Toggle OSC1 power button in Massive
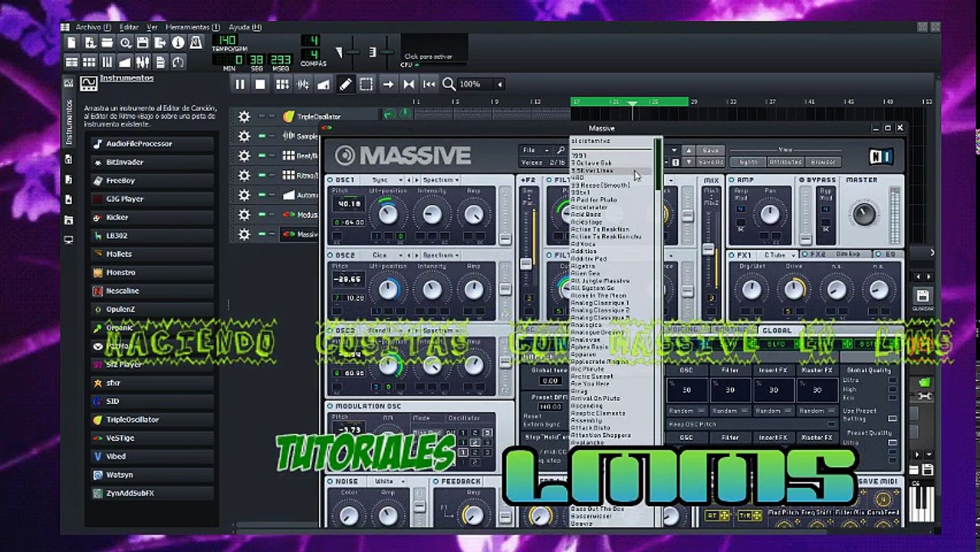Image resolution: width=980 pixels, height=552 pixels. (331, 180)
